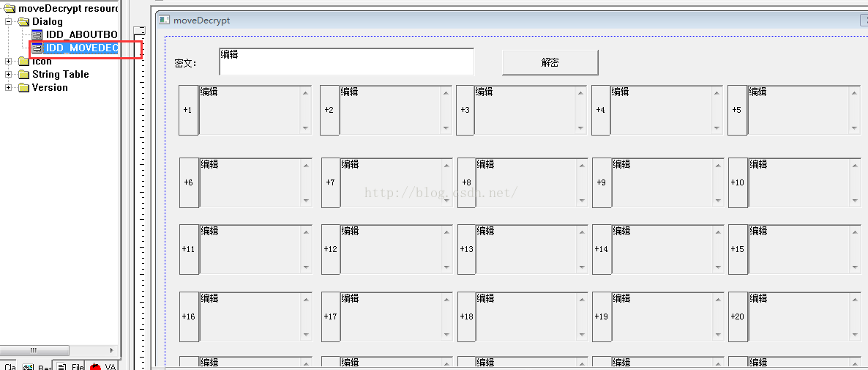Select the +6 static label
Image resolution: width=868 pixels, height=370 pixels.
188,182
